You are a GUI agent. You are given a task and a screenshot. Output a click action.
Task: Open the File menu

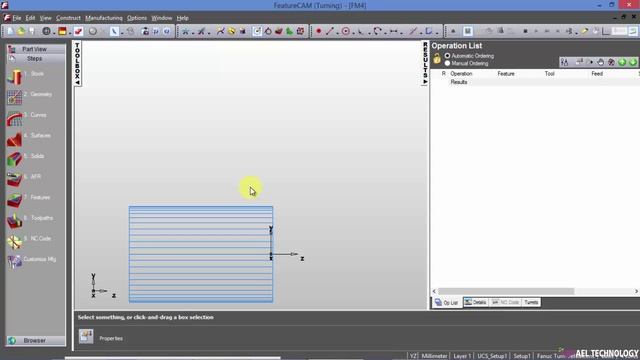[17, 18]
